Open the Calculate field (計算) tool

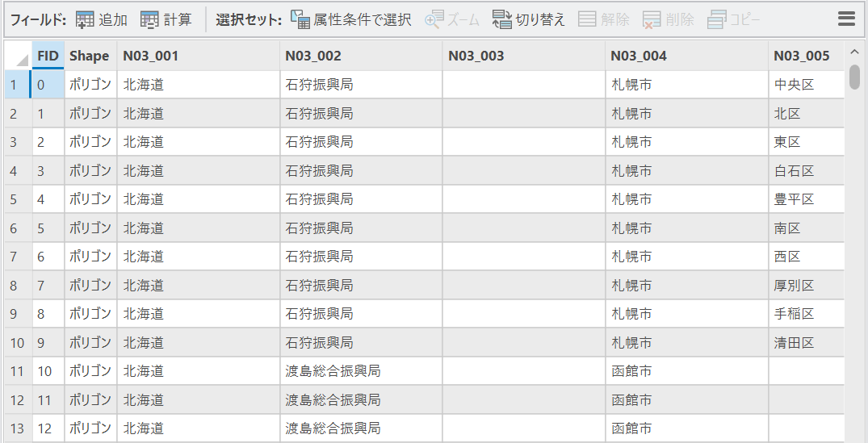click(149, 19)
